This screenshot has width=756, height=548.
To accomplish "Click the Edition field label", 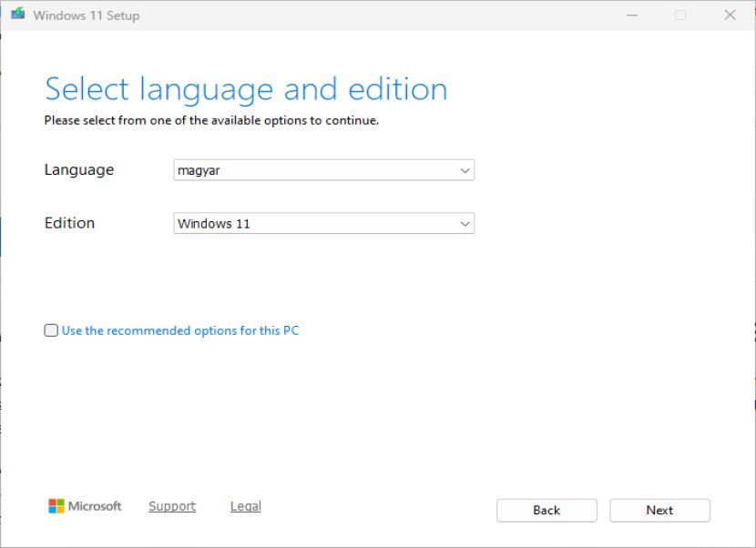I will point(69,223).
